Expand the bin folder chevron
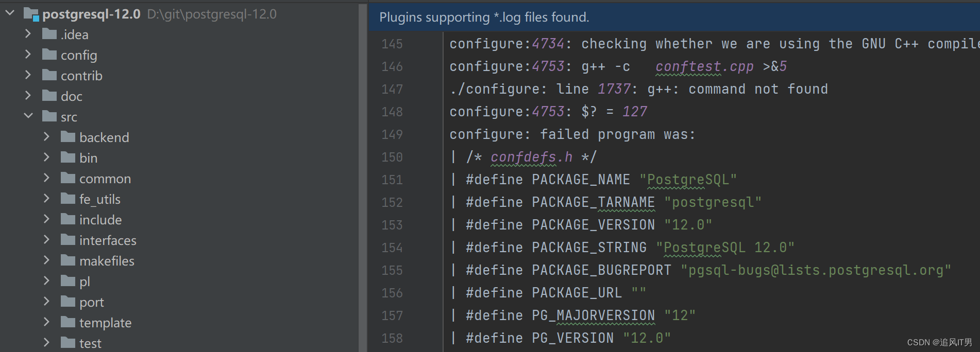 click(47, 157)
